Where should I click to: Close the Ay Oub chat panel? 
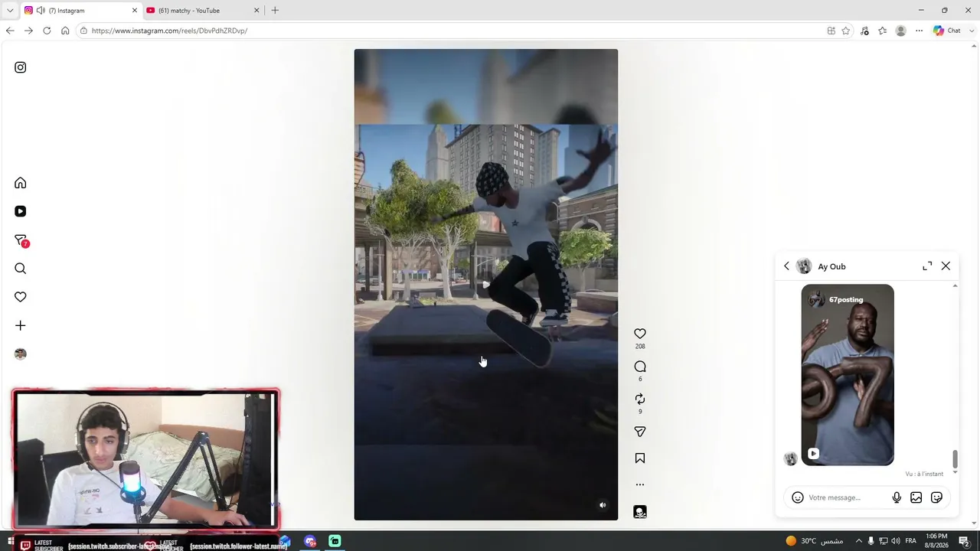coord(946,266)
